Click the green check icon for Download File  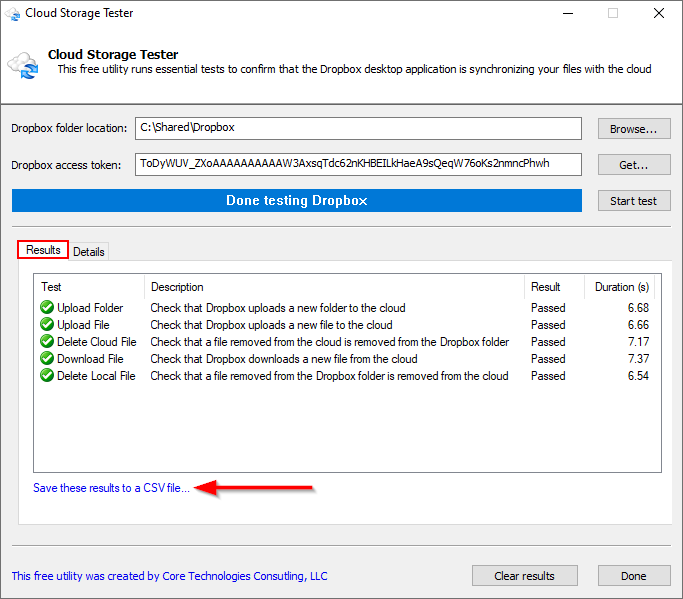click(x=47, y=359)
